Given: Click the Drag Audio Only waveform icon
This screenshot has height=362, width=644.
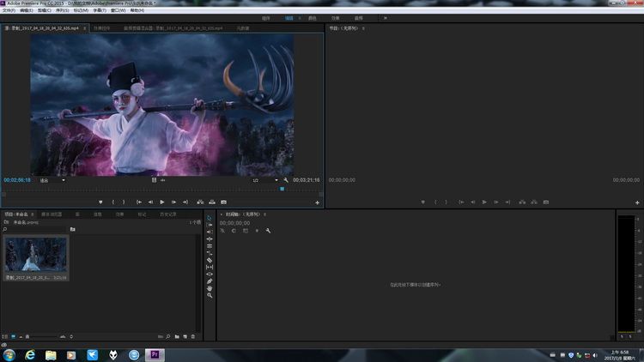Looking at the screenshot, I should pos(162,180).
